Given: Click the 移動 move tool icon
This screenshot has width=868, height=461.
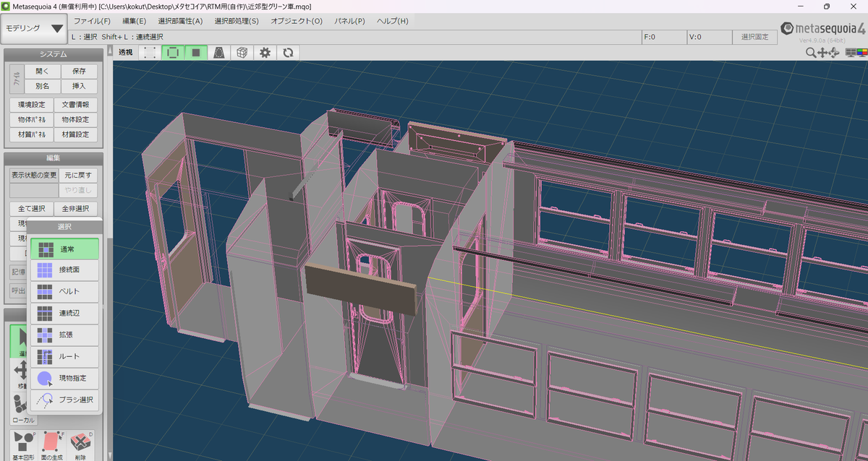Looking at the screenshot, I should coord(20,376).
